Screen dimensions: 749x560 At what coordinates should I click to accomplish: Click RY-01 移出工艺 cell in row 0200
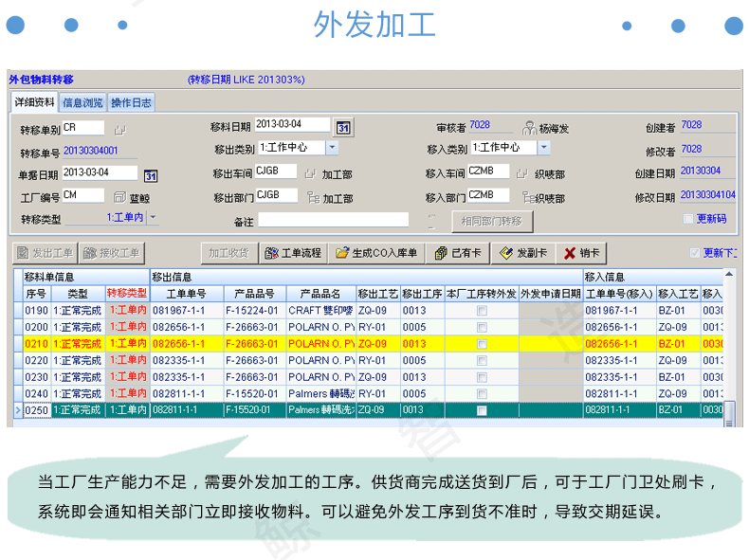coord(378,328)
